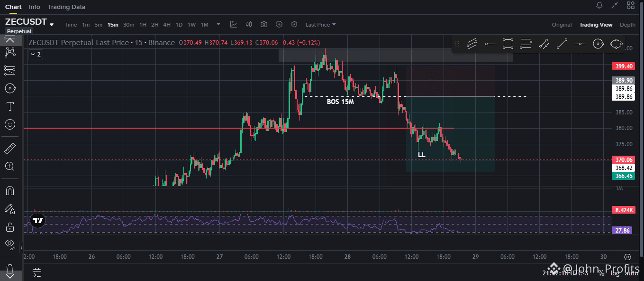Select the parallel channel drawing tool
The height and width of the screenshot is (281, 644).
tap(472, 44)
